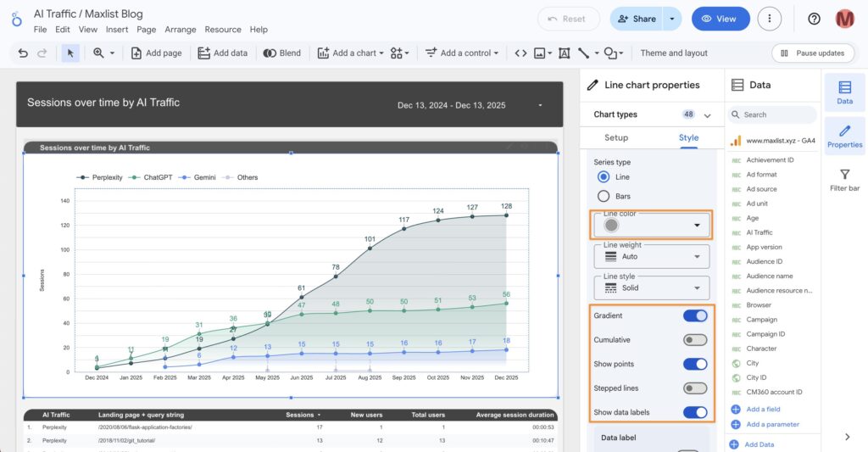Open the Line style Solid dropdown

[652, 288]
